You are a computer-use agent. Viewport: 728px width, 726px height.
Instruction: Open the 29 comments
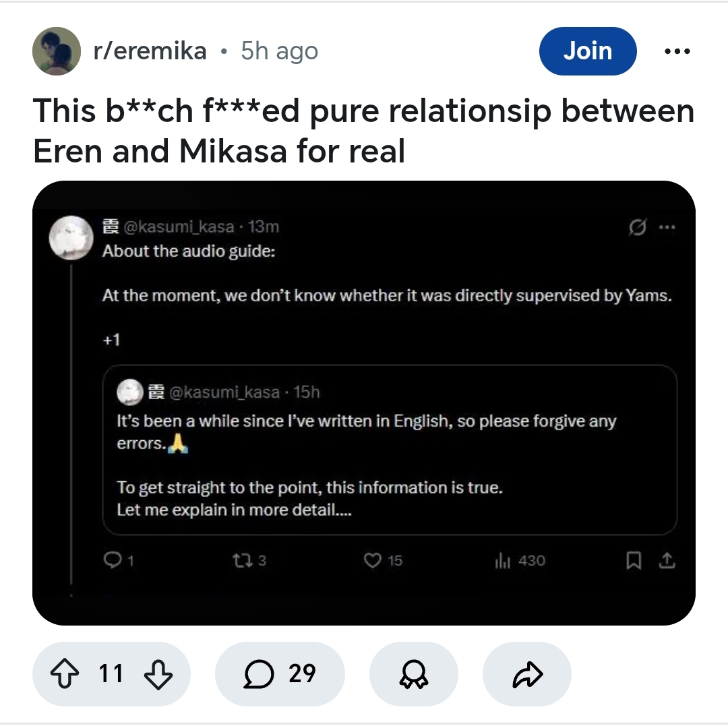280,673
